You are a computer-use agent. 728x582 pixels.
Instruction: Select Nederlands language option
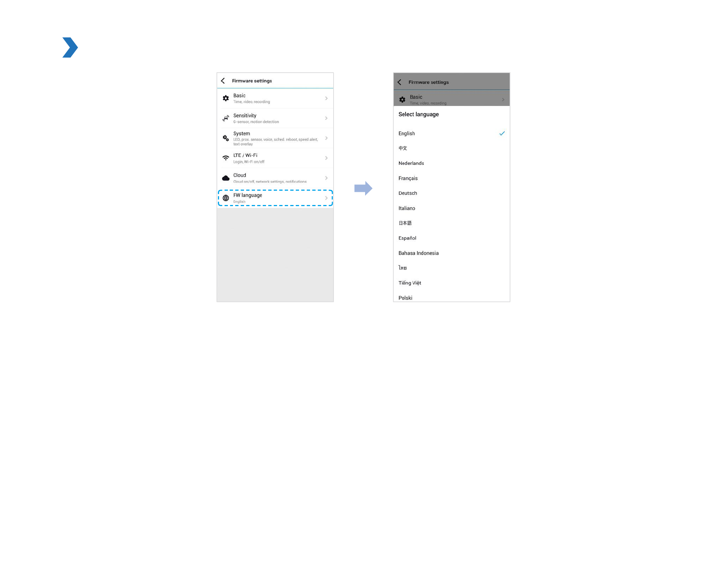452,163
